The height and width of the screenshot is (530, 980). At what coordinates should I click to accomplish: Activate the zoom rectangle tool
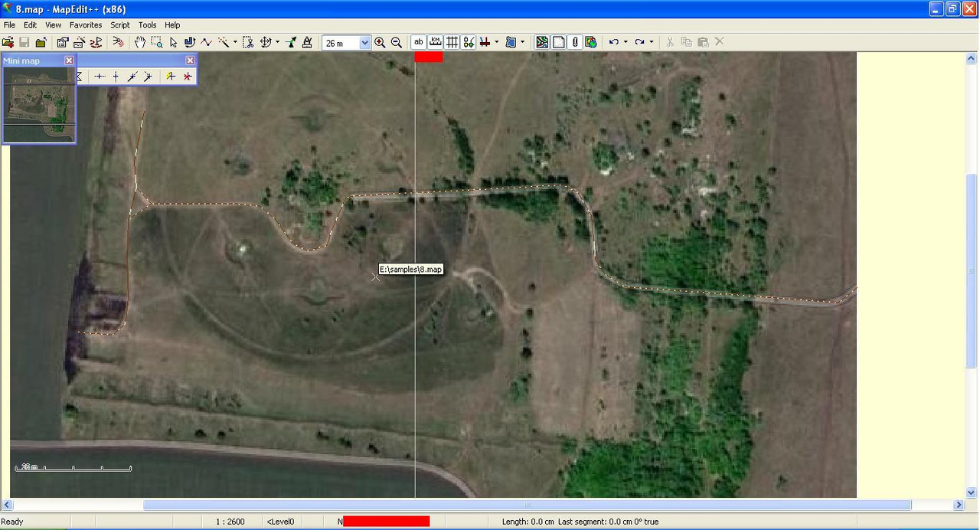click(x=157, y=43)
